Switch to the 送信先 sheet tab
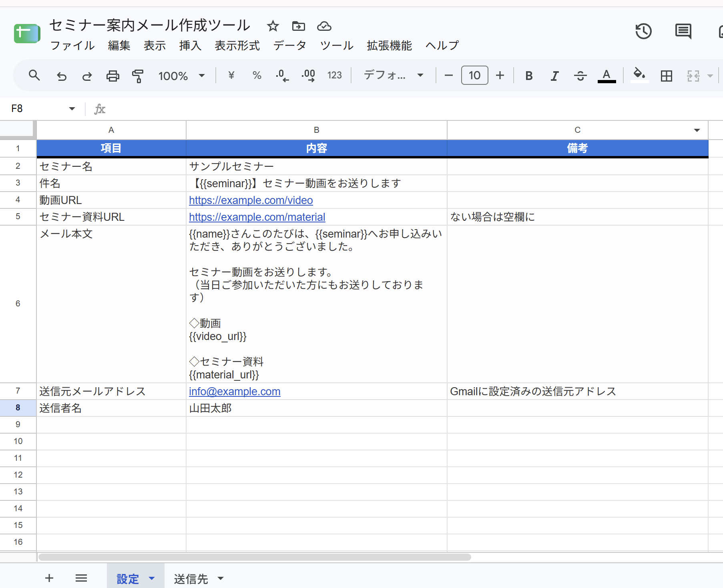723x588 pixels. click(191, 578)
